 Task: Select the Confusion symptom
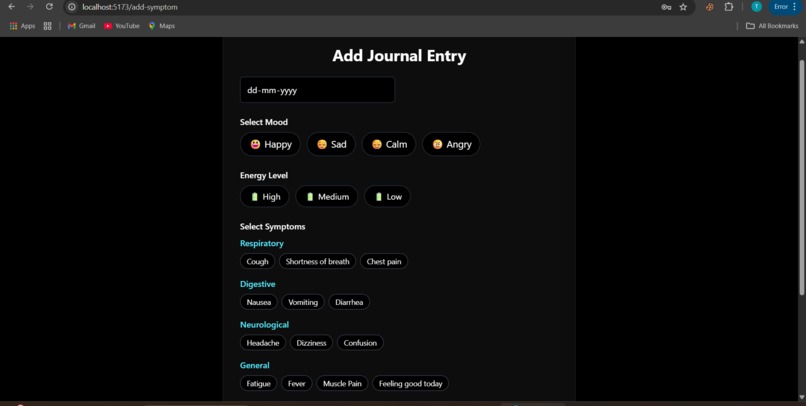coord(360,343)
